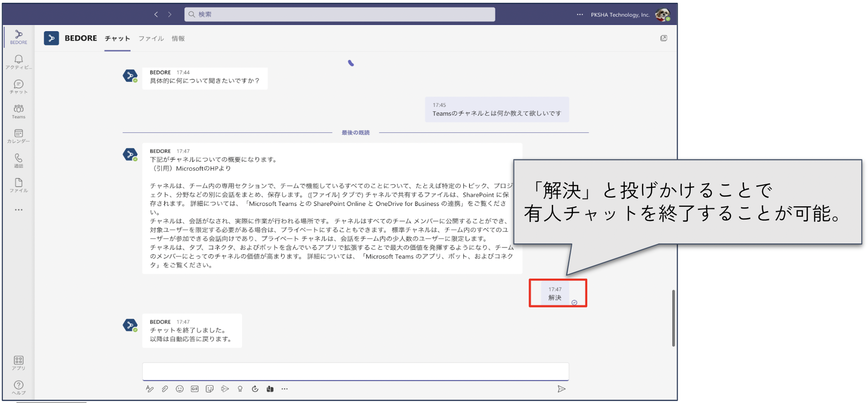Image resolution: width=868 pixels, height=403 pixels.
Task: Switch to the ファイル tab
Action: (x=151, y=39)
